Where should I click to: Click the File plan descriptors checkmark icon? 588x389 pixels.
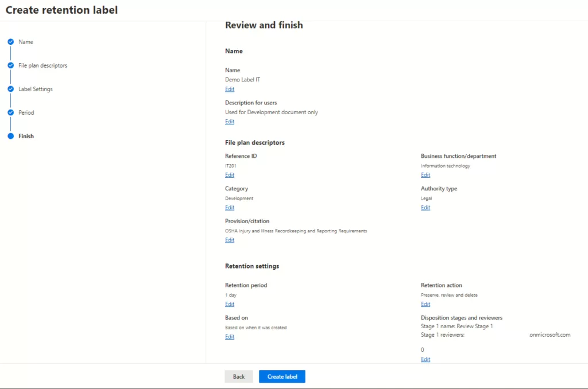[x=10, y=65]
